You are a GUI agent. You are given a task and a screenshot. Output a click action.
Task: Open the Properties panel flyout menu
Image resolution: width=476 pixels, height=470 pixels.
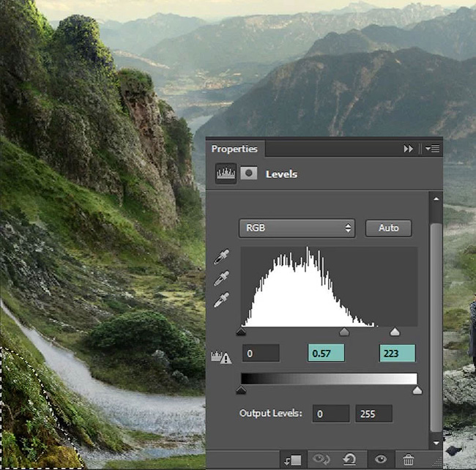click(433, 149)
